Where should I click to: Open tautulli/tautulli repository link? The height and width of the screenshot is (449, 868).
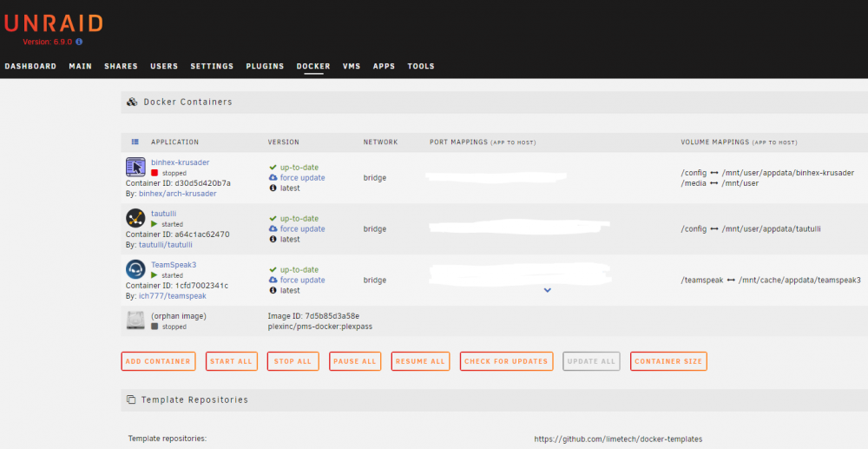tap(166, 245)
